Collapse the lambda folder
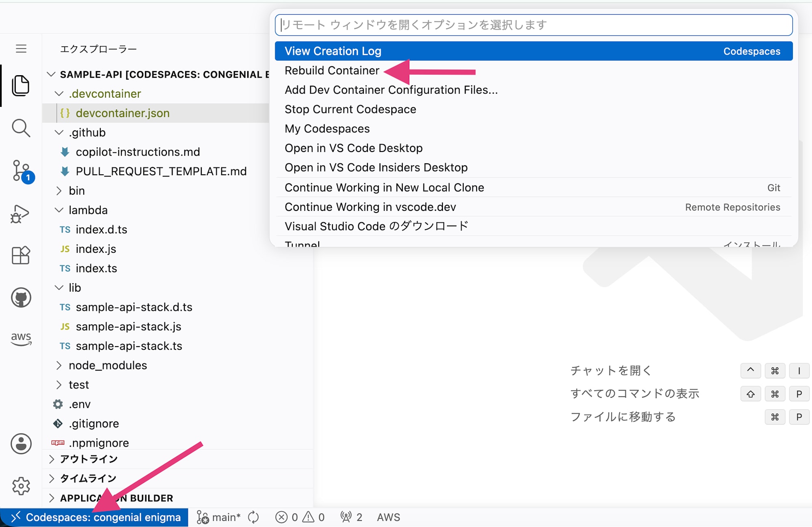Screen dimensions: 812x527 click(59, 210)
